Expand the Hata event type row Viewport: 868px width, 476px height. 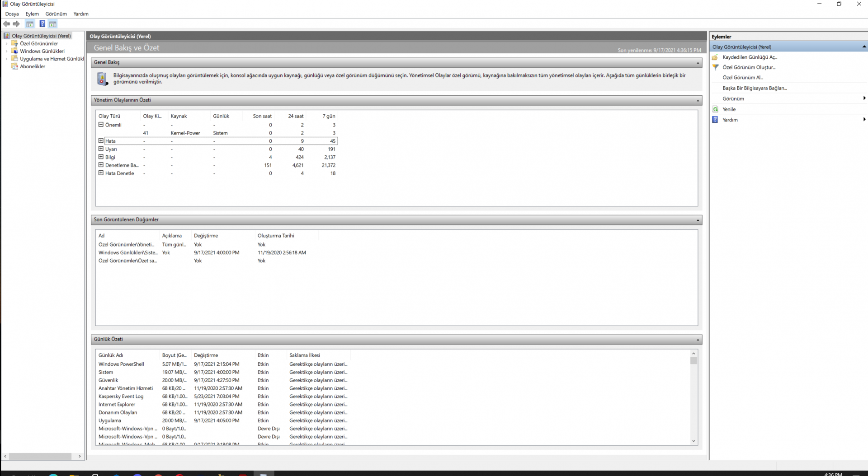coord(101,141)
